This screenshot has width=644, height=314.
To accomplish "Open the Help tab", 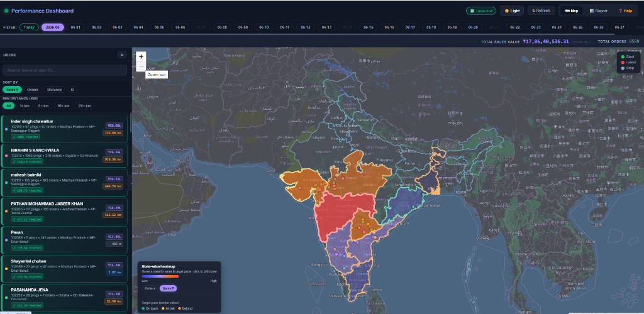I will tap(625, 11).
